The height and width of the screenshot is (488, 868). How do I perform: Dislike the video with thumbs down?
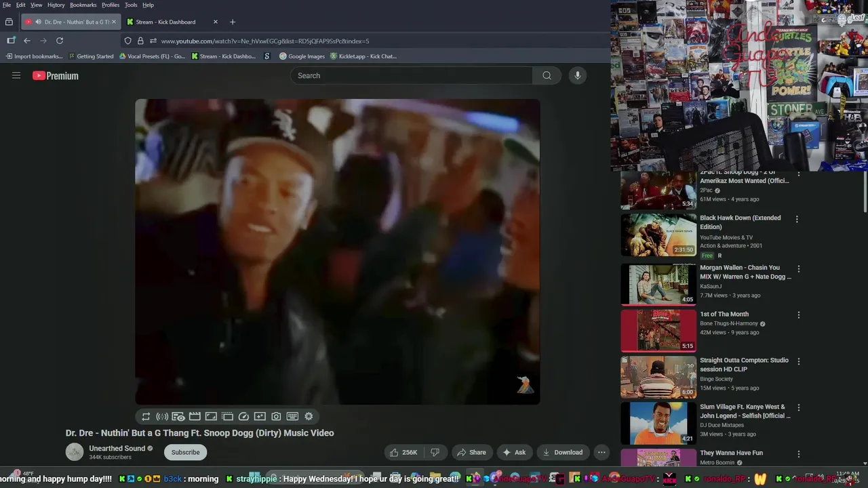tap(435, 452)
